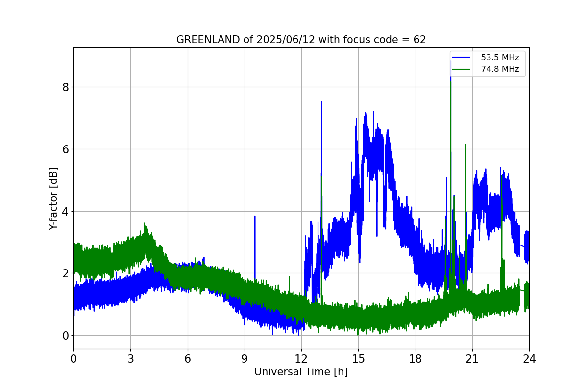Click y-axis tick label 8

65,87
